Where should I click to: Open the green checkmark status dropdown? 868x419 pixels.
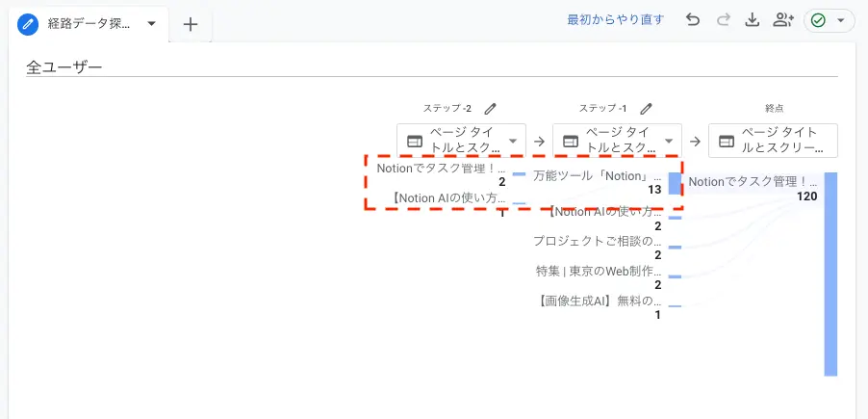pyautogui.click(x=830, y=20)
